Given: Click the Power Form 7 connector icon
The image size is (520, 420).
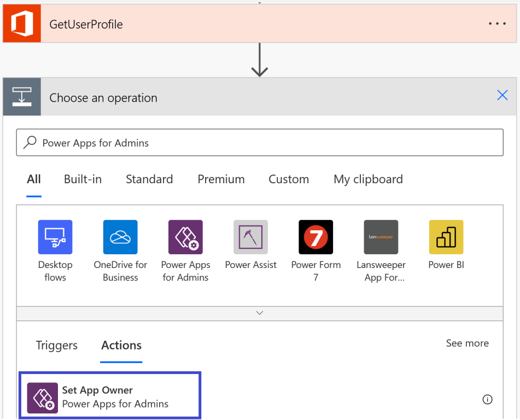Looking at the screenshot, I should (315, 237).
